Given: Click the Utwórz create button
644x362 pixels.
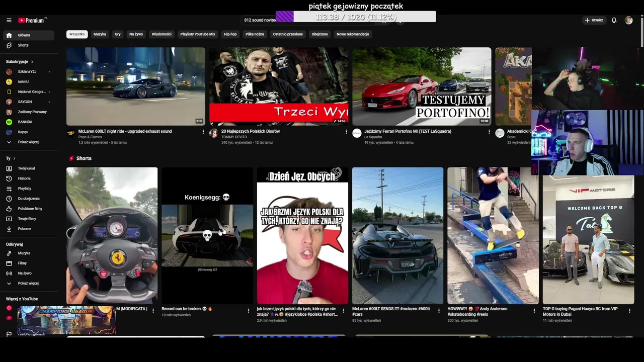Looking at the screenshot, I should point(594,20).
